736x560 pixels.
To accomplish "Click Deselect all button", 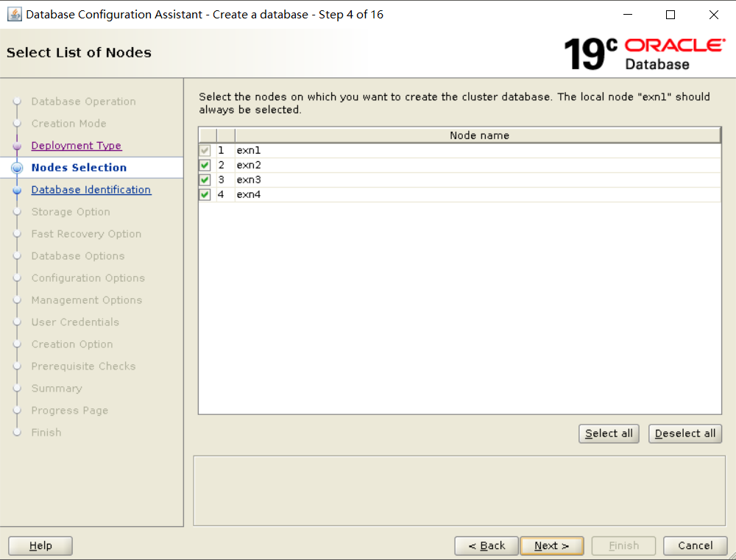I will (684, 433).
